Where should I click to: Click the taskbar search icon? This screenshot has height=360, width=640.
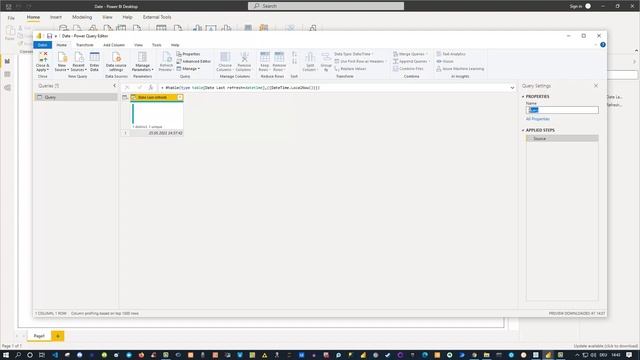(18, 355)
